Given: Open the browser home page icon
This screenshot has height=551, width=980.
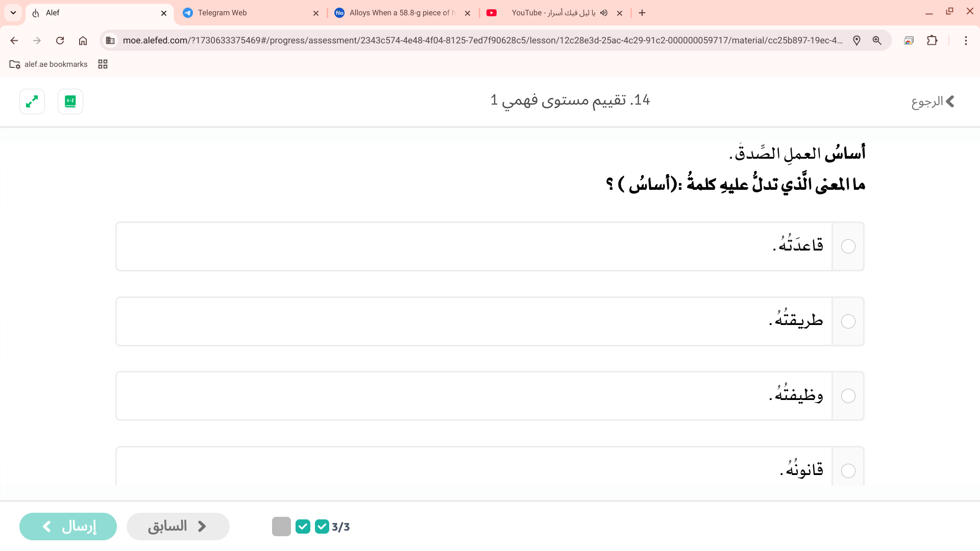Looking at the screenshot, I should pos(83,40).
